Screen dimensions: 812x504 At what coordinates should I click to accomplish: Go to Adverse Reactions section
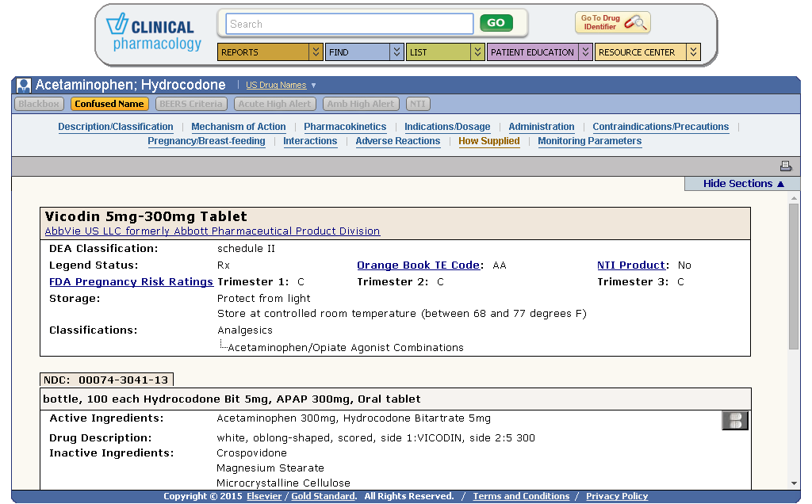click(398, 141)
